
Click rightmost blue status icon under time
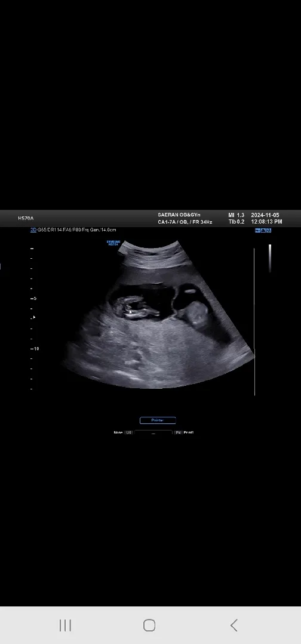tap(269, 230)
